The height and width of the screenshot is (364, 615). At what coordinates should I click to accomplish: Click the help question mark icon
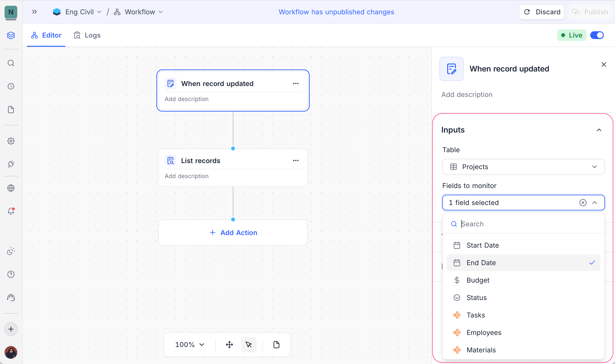pos(11,275)
